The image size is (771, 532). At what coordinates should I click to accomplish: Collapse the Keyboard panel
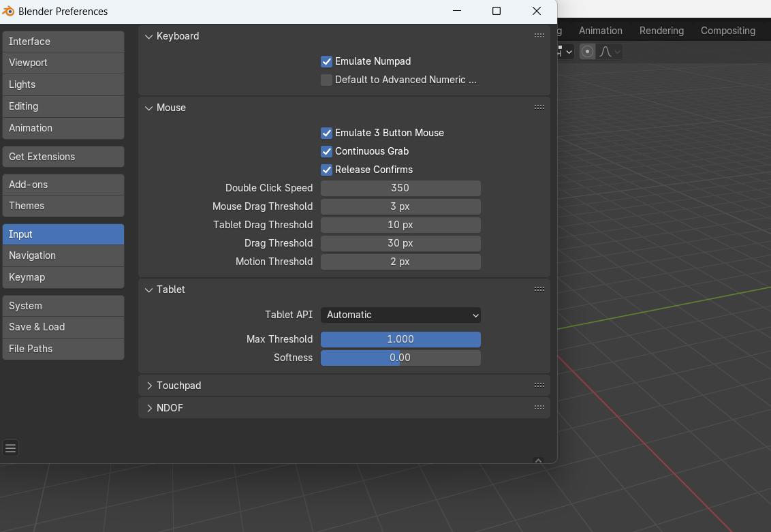pyautogui.click(x=149, y=36)
